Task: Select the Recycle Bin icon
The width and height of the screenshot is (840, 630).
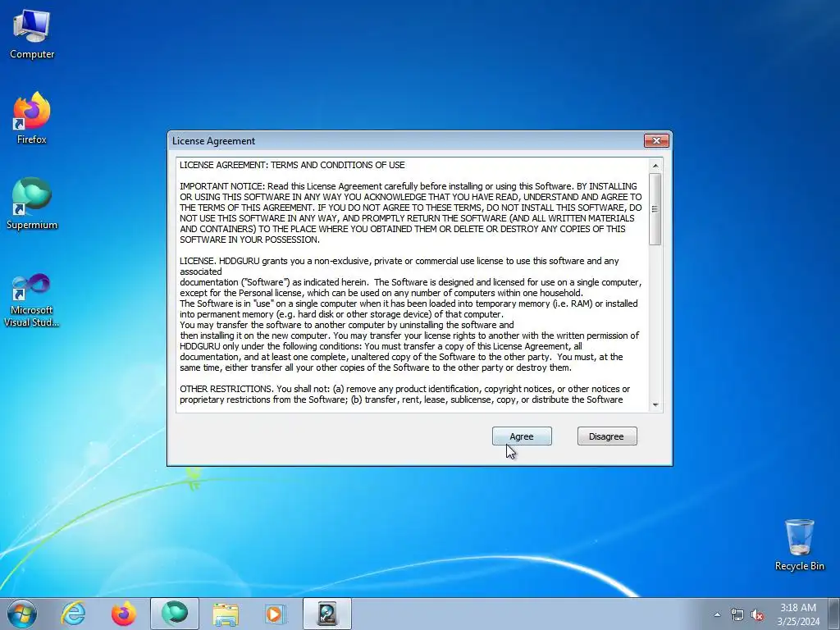Action: tap(799, 545)
